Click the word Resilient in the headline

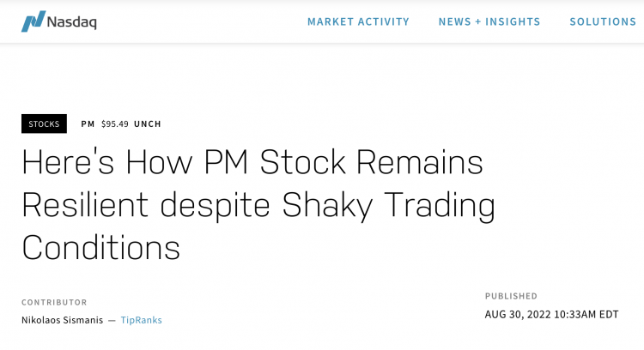point(85,204)
